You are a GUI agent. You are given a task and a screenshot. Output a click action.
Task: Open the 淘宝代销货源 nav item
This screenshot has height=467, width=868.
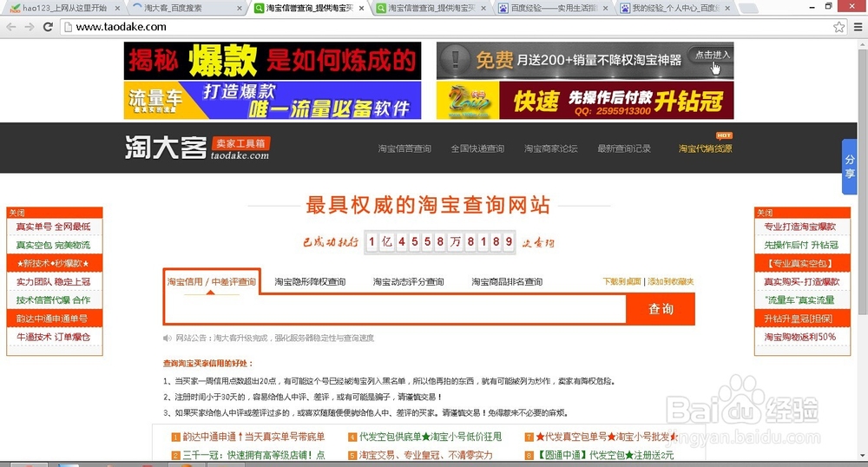coord(705,148)
